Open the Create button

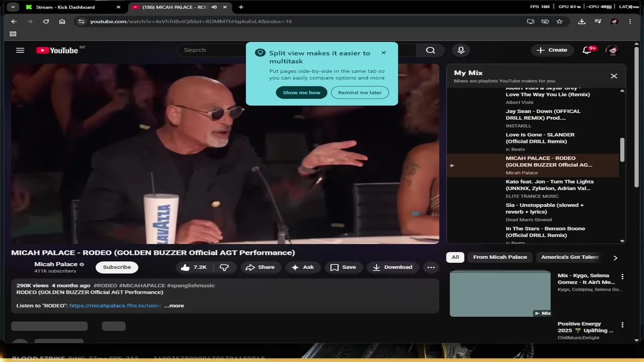point(552,50)
